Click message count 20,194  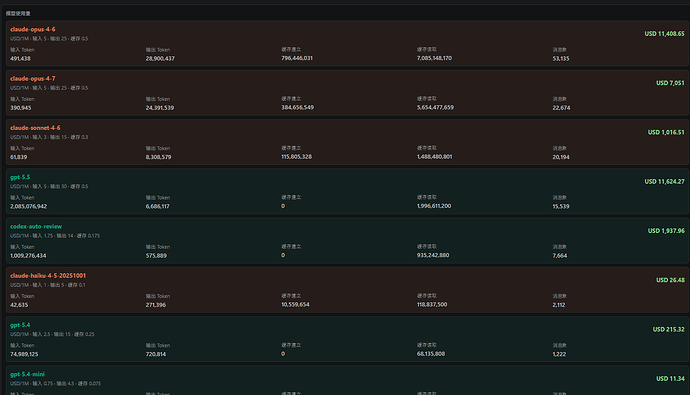pos(561,157)
